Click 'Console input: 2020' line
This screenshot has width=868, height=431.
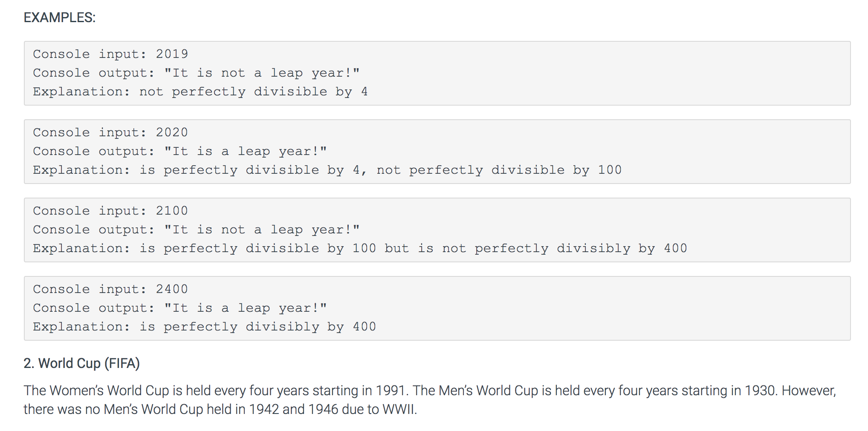click(110, 132)
